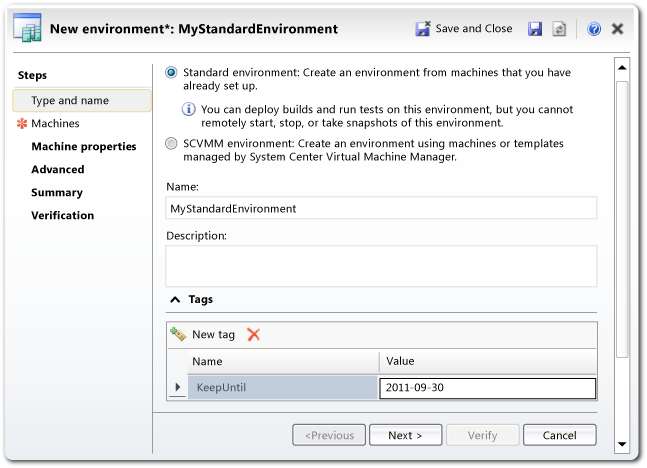
Task: Open the Machine properties step
Action: pos(83,146)
